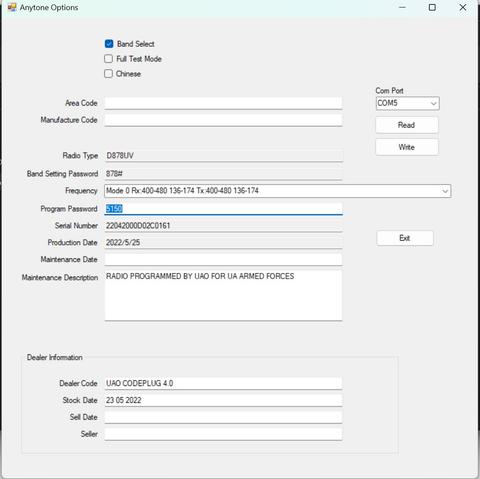This screenshot has width=480, height=479.
Task: Minimize the Anytone Options window
Action: click(402, 7)
